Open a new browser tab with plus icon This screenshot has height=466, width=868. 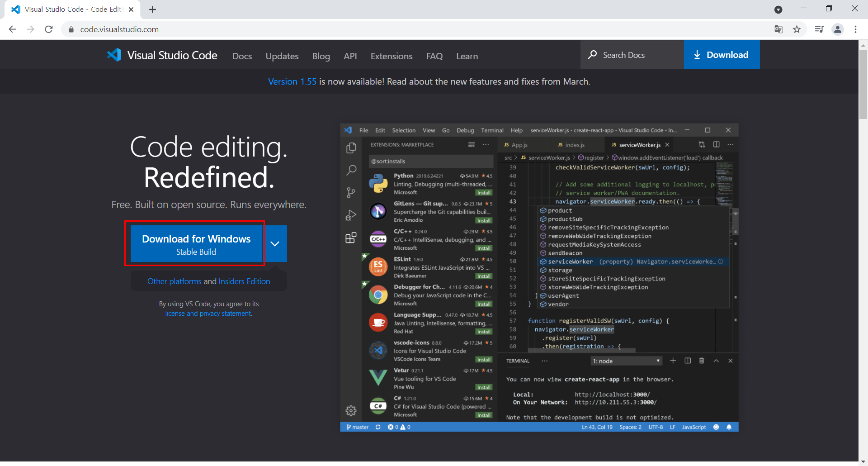[153, 10]
